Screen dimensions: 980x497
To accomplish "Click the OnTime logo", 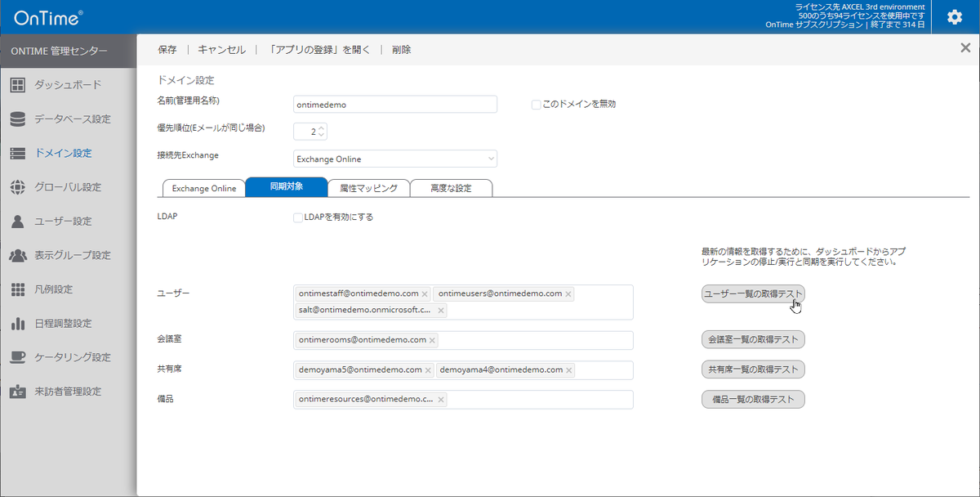I will point(48,17).
